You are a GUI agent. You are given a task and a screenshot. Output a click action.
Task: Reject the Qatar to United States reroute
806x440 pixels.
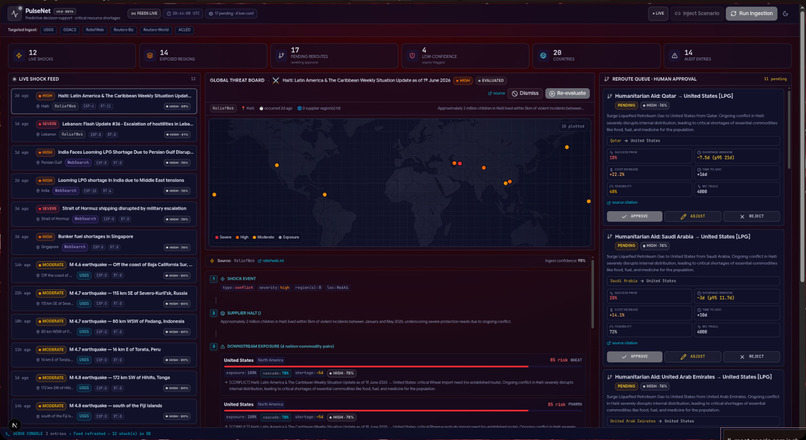752,216
